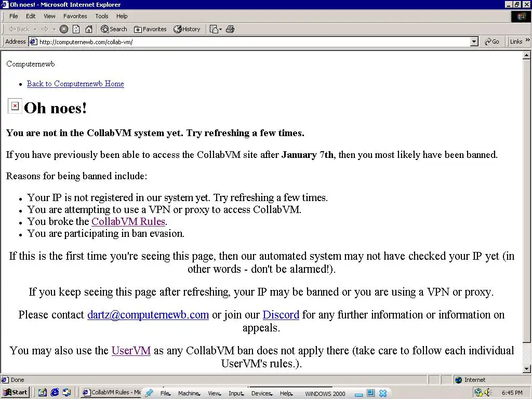Switch to CollabVM Rules taskbar window
The width and height of the screenshot is (532, 399).
click(111, 393)
